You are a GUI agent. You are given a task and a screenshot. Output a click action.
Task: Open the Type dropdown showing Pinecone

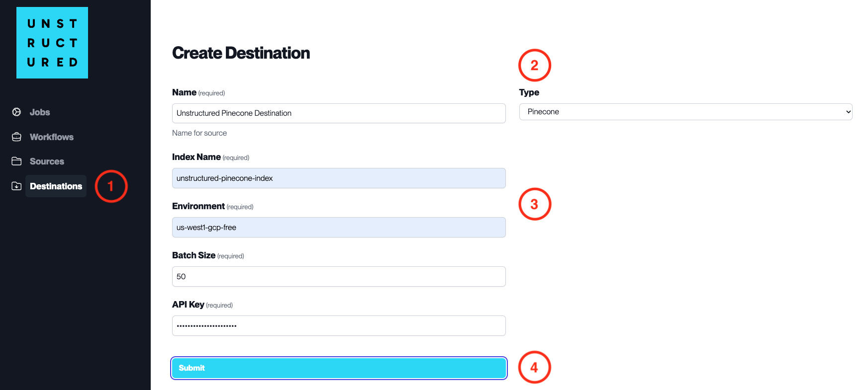pos(685,112)
